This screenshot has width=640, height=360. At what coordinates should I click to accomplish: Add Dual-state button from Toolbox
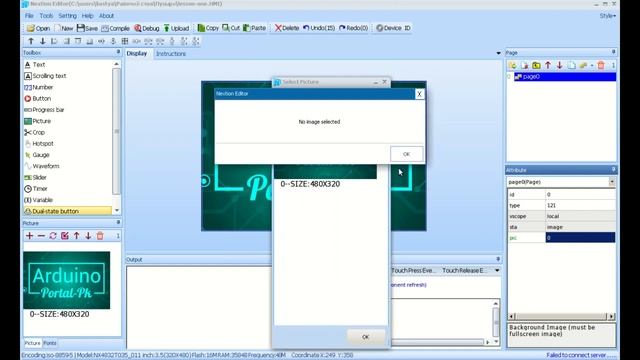(x=67, y=211)
